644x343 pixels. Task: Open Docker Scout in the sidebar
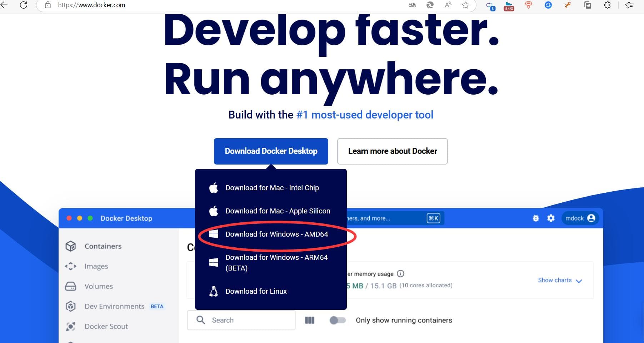point(106,326)
